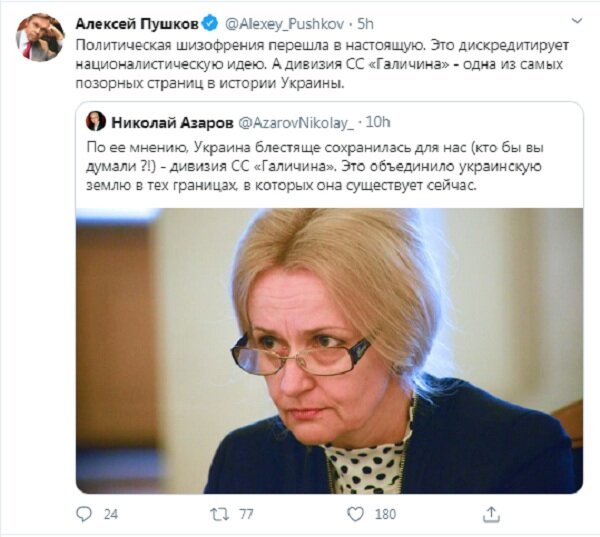Click the 180 likes count
This screenshot has height=537, width=600.
[x=385, y=514]
